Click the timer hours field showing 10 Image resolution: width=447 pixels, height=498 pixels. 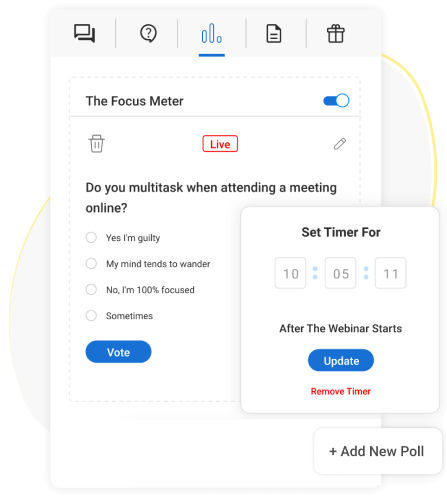[x=290, y=273]
